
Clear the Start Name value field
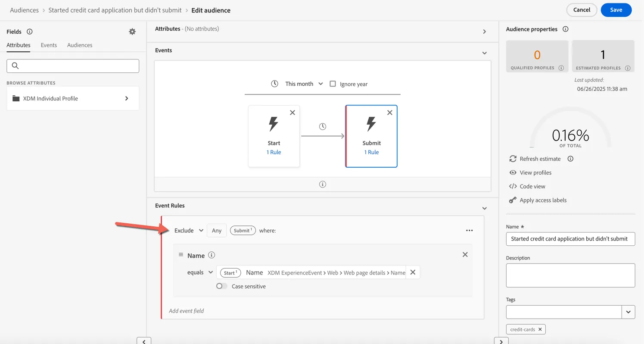click(x=413, y=272)
